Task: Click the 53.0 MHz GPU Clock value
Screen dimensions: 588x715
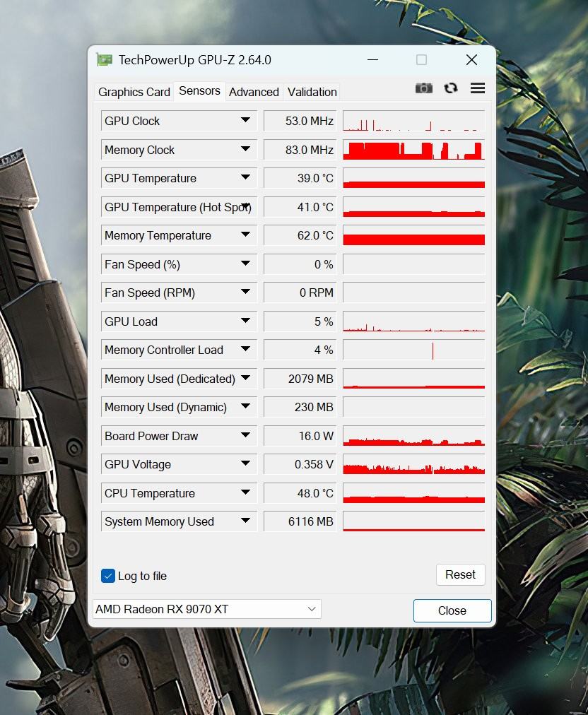Action: 300,121
